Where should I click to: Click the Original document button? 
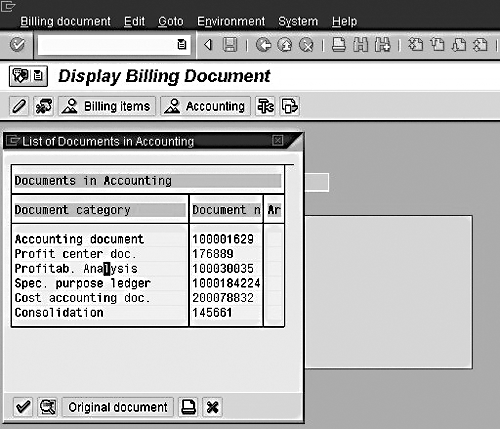[x=118, y=407]
